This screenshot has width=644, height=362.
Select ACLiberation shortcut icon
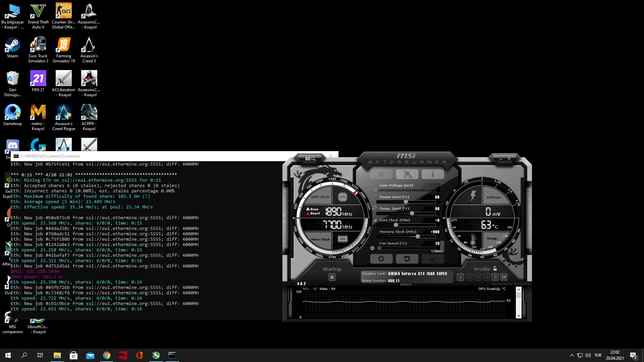point(63,84)
